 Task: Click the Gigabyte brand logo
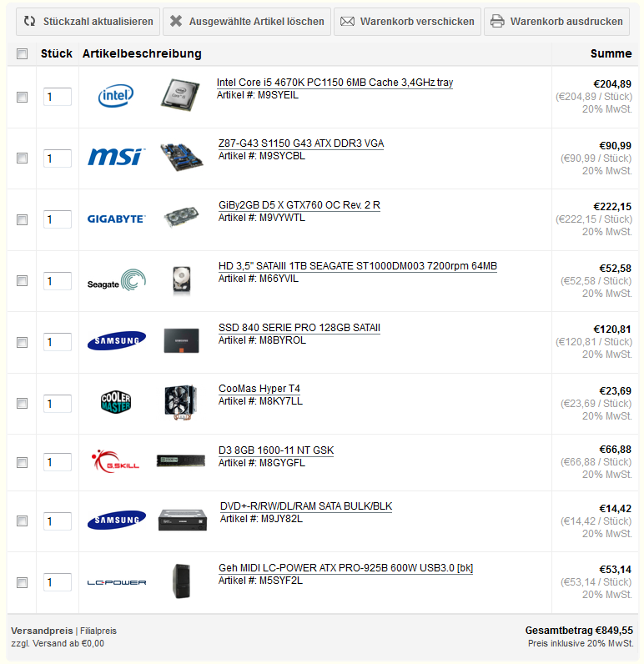click(x=116, y=219)
